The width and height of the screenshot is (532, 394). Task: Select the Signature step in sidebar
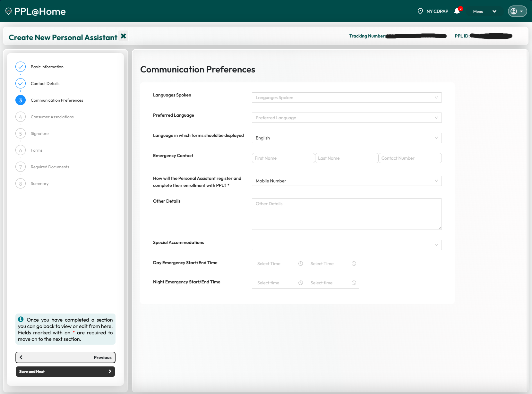tap(39, 134)
